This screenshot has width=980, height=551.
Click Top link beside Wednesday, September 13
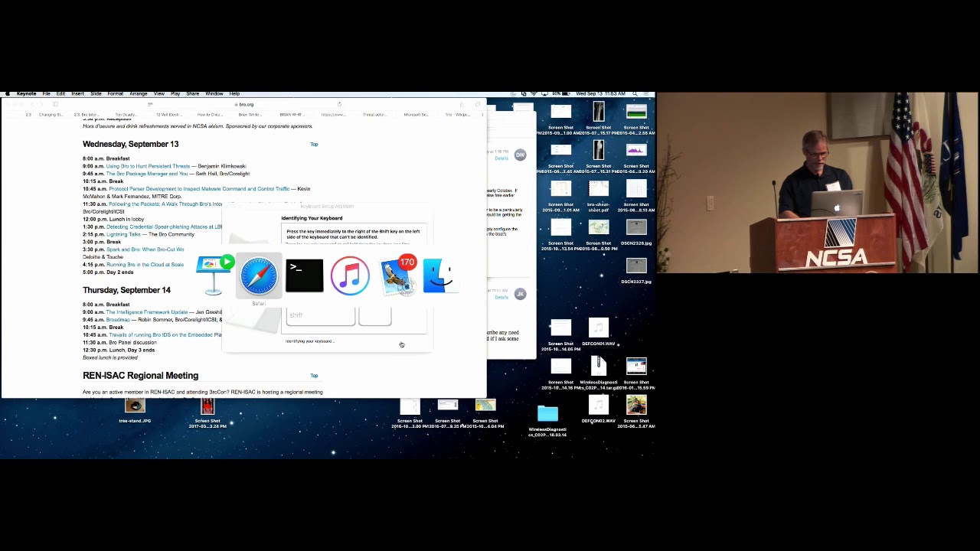pos(314,144)
